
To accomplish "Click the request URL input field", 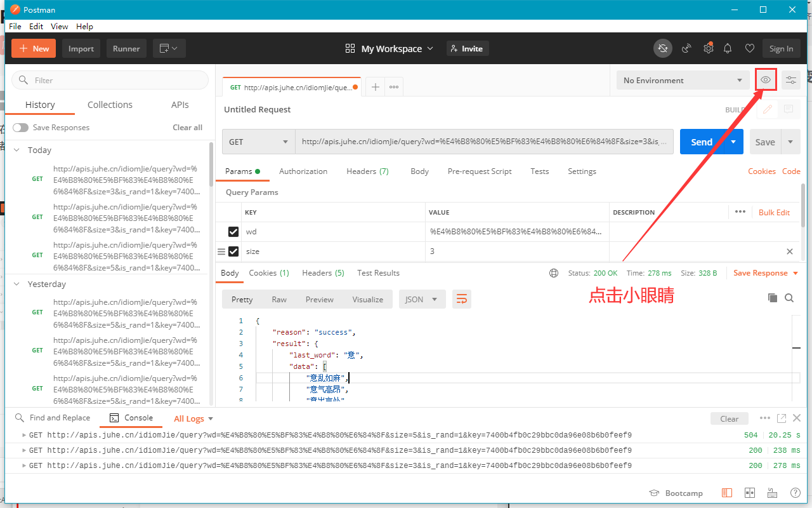I will tap(485, 142).
